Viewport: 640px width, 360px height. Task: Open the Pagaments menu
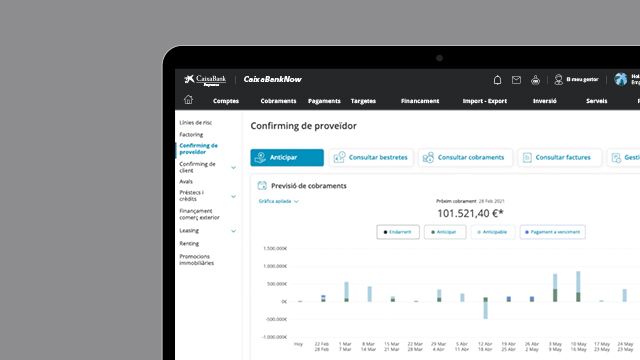[324, 101]
